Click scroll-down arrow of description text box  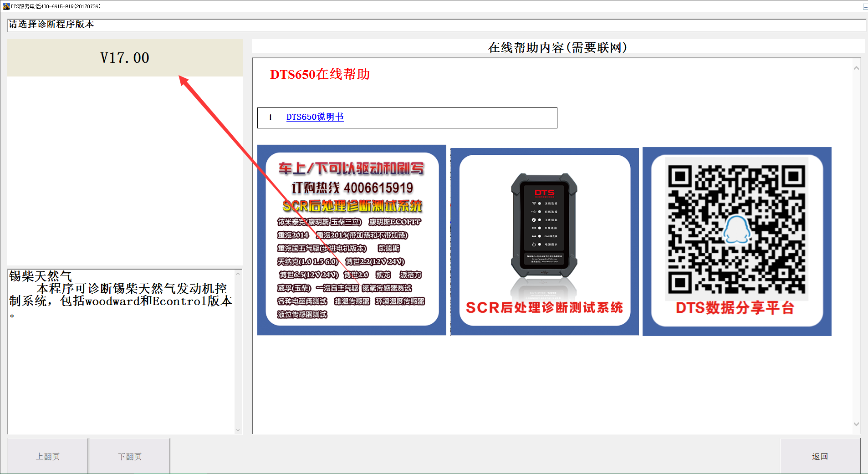(238, 430)
